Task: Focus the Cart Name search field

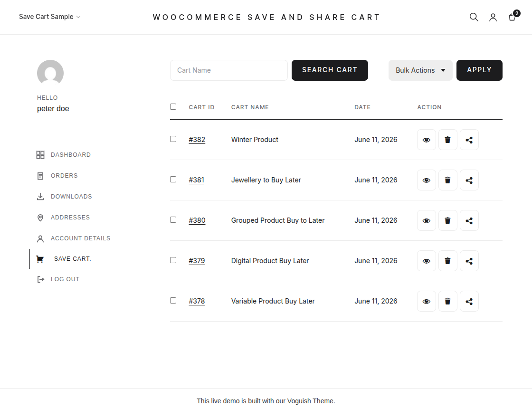Action: click(x=229, y=70)
